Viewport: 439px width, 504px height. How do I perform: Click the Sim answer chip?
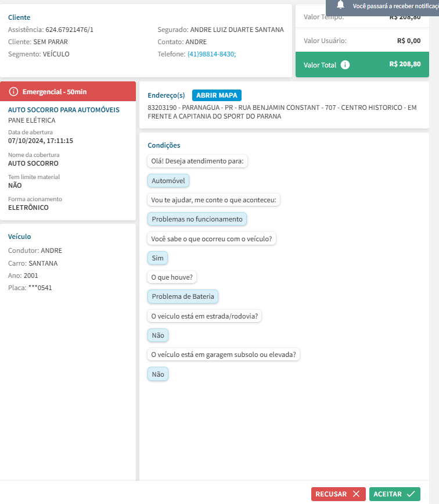[158, 258]
